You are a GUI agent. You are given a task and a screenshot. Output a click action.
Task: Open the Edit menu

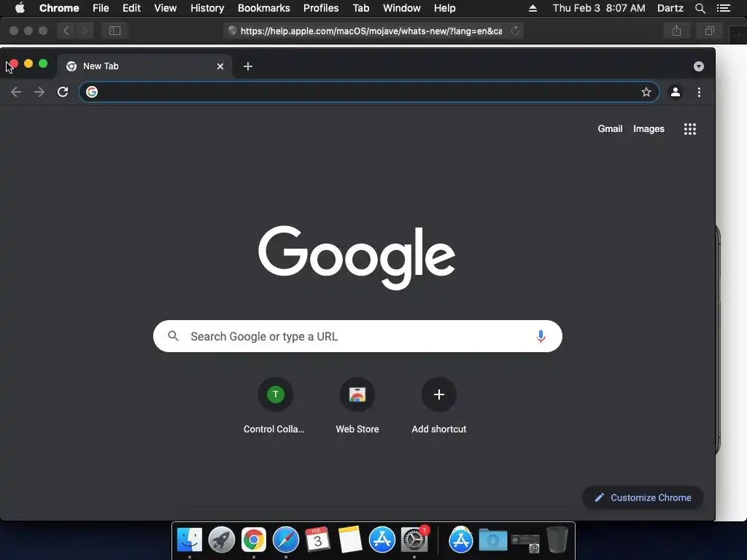[131, 8]
